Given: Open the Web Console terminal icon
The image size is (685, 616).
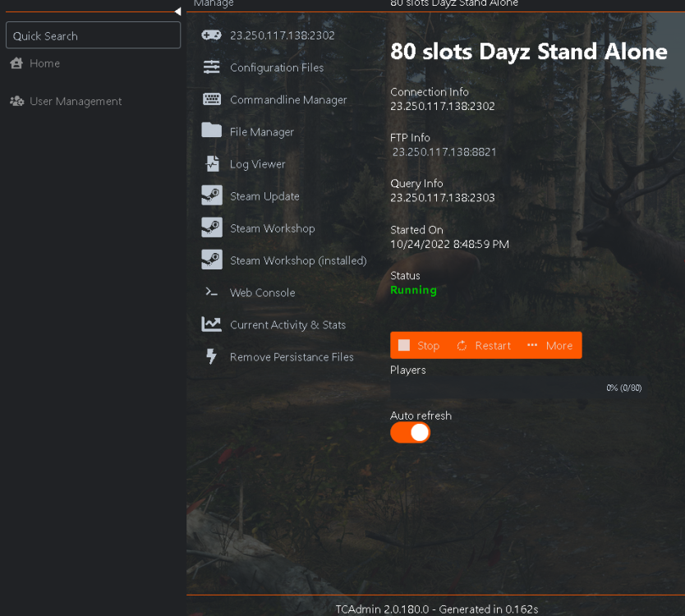Looking at the screenshot, I should pos(212,292).
